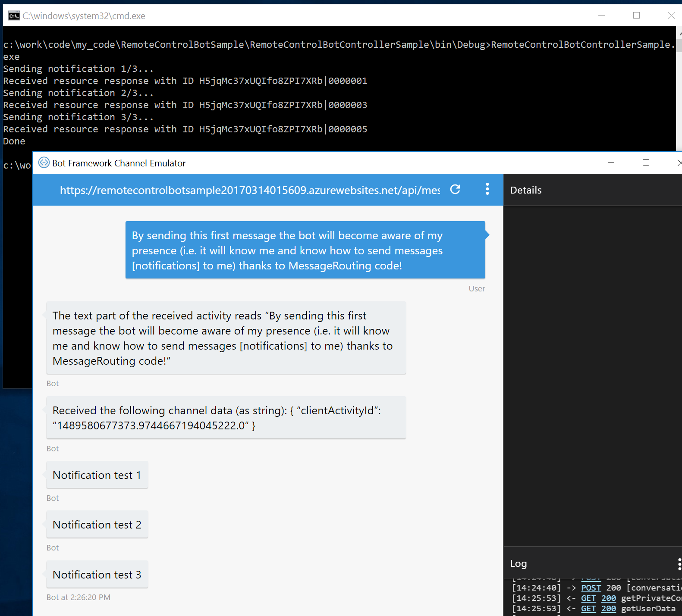Click the 'Details' panel header
This screenshot has height=616, width=682.
[526, 190]
